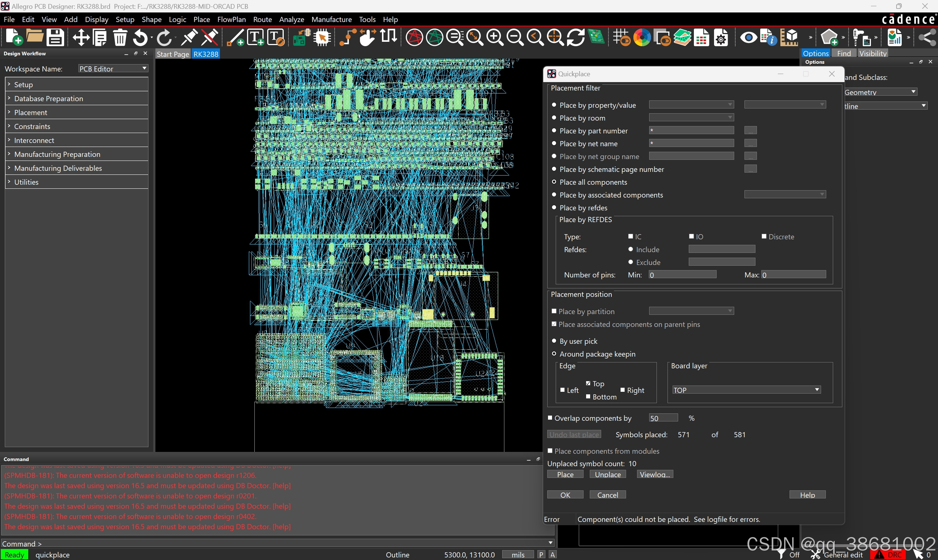
Task: Enable the Discrete type checkbox
Action: point(764,236)
